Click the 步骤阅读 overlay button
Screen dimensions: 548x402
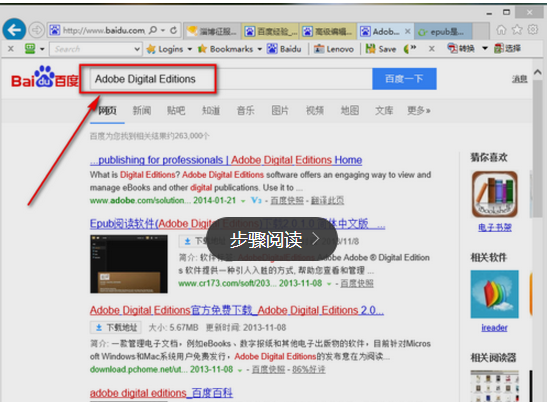[x=272, y=239]
